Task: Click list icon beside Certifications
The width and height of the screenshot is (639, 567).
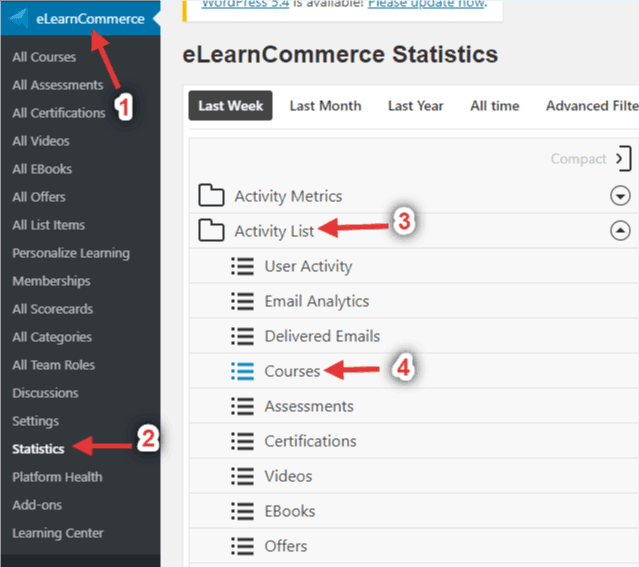Action: point(242,441)
